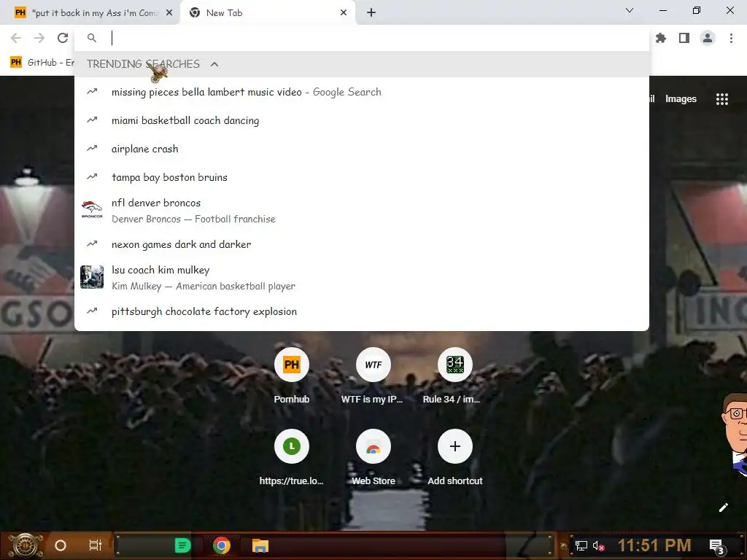This screenshot has height=560, width=747.
Task: Toggle the browser side panel icon
Action: coord(684,38)
